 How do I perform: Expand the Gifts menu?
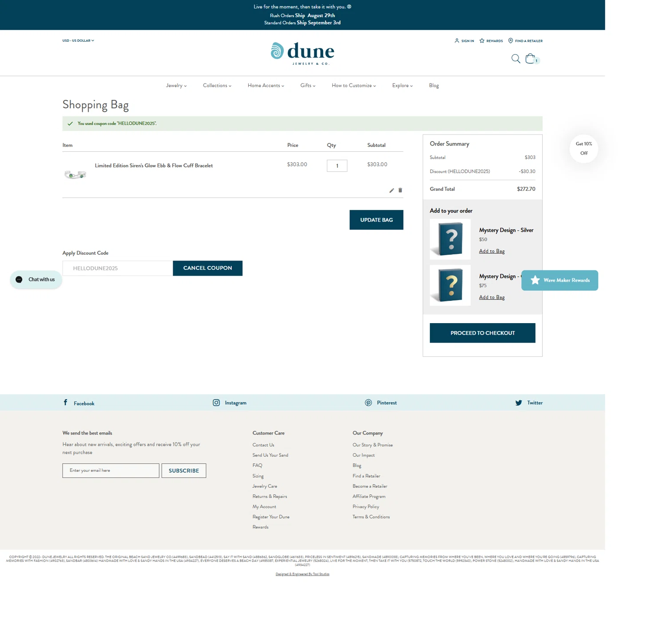(x=308, y=86)
